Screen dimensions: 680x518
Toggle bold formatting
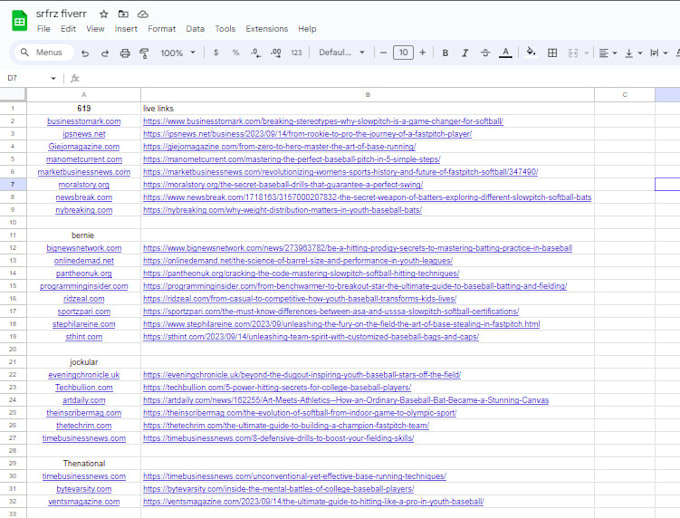(x=445, y=52)
